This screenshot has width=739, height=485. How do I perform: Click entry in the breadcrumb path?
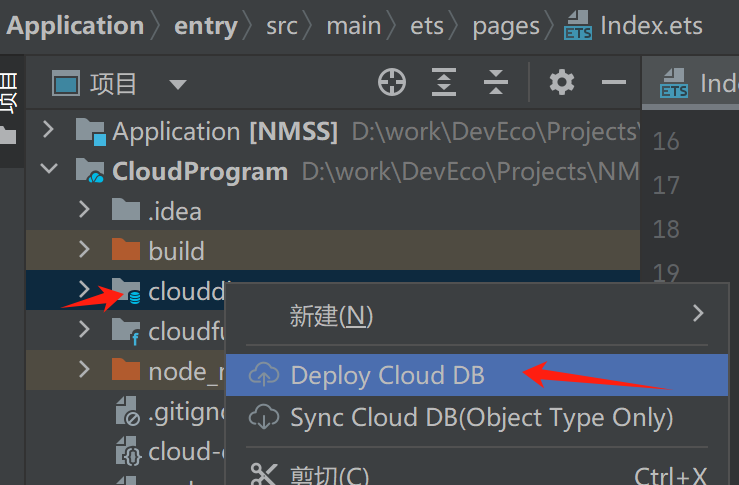coord(206,26)
